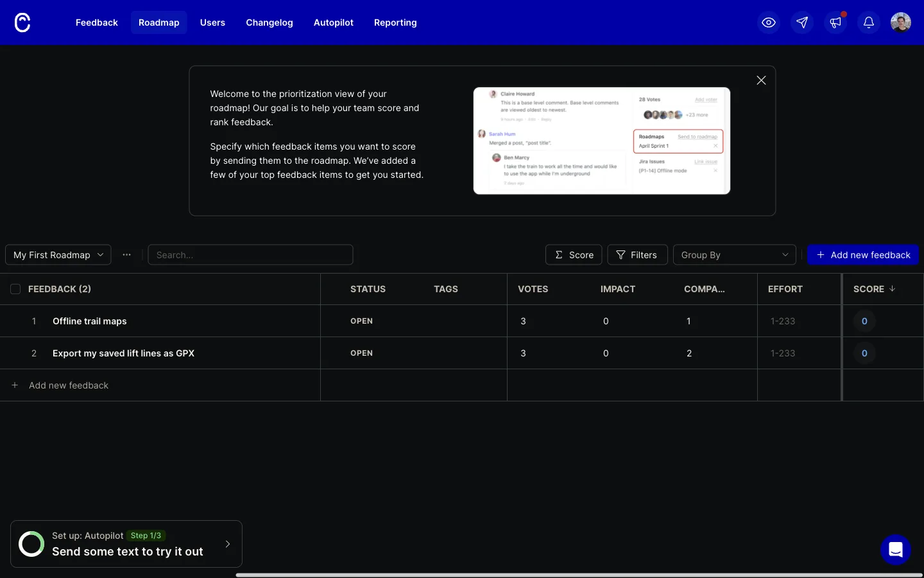Click the paper plane send icon

click(x=802, y=22)
